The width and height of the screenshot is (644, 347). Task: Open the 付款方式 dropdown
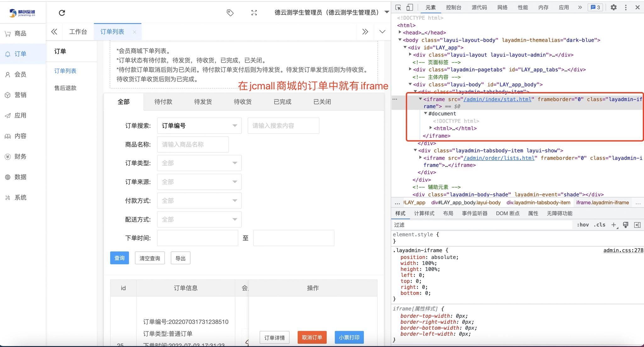tap(199, 200)
